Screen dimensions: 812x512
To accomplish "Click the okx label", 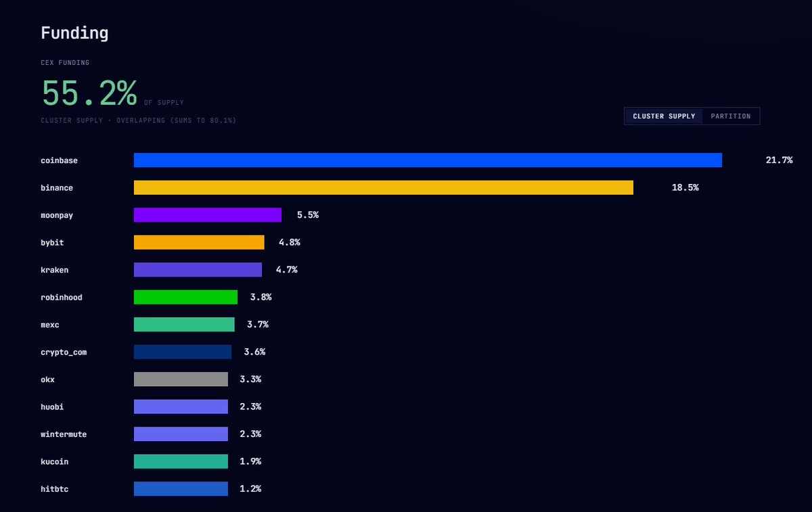I will pyautogui.click(x=47, y=379).
